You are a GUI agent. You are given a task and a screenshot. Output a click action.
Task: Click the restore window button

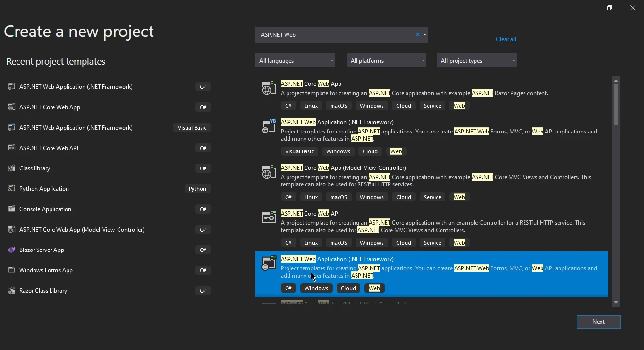pyautogui.click(x=610, y=8)
